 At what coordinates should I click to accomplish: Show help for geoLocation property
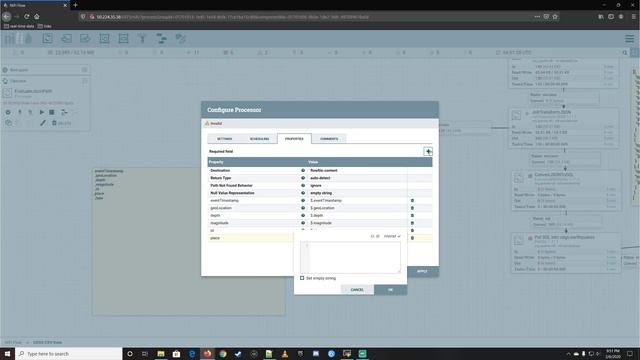303,208
